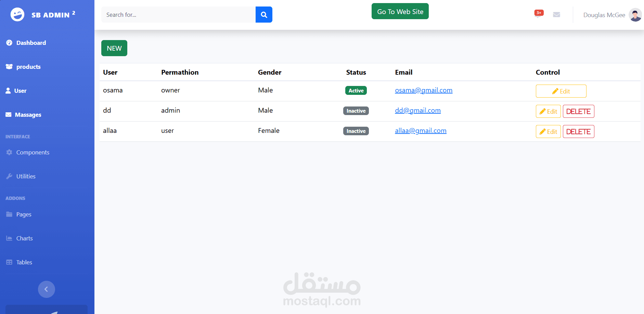Click the Go To Web Site button
This screenshot has width=644, height=314.
pos(400,11)
